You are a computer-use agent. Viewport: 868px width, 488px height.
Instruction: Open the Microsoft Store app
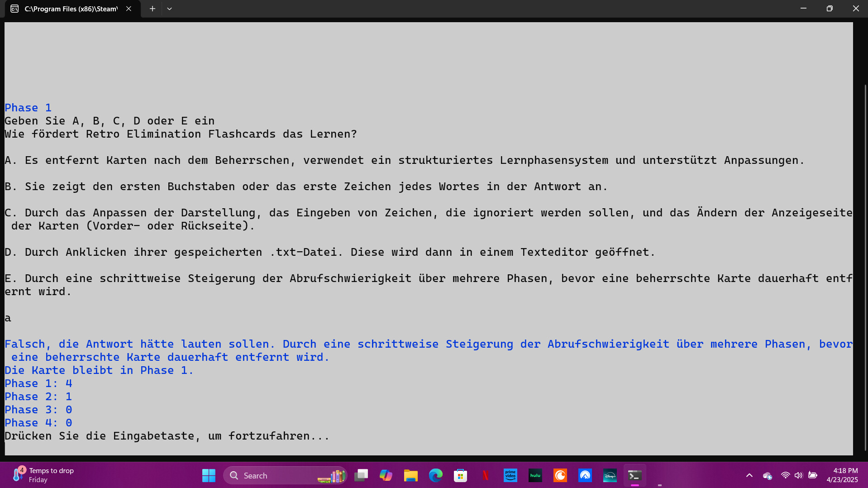[461, 475]
